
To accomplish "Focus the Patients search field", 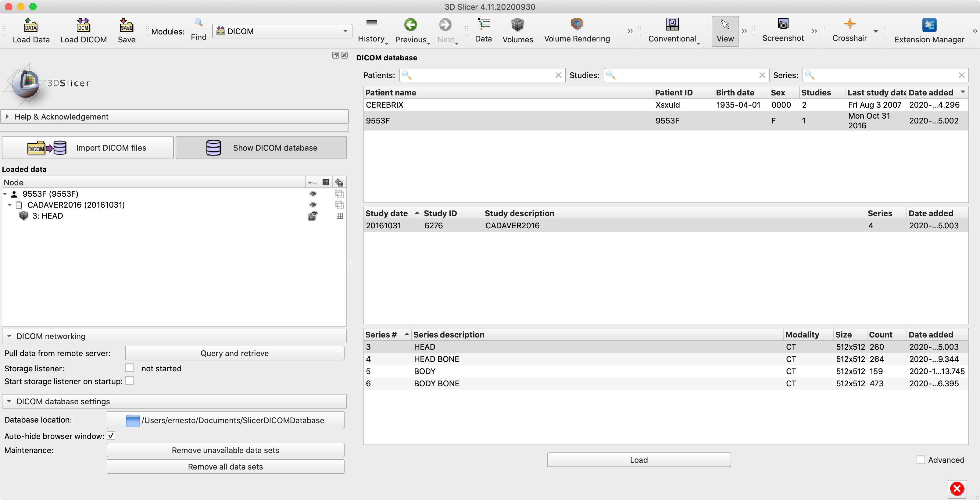I will 482,75.
